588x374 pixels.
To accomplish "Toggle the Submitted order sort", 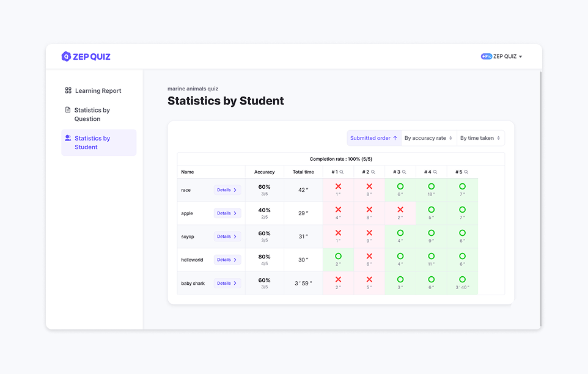I will click(x=374, y=138).
